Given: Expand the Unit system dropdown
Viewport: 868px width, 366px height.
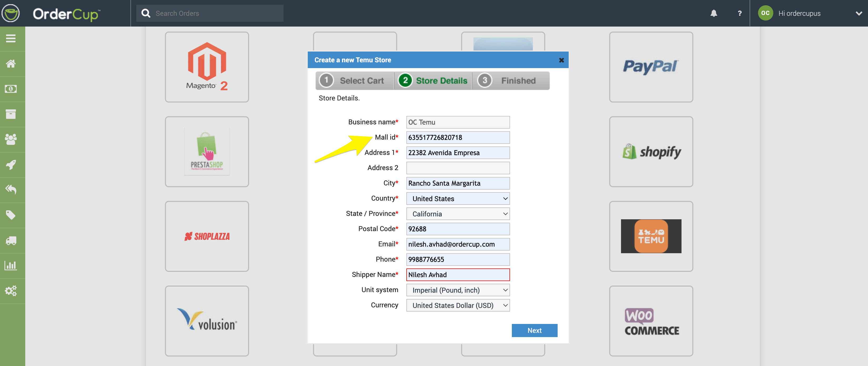Looking at the screenshot, I should [x=458, y=290].
